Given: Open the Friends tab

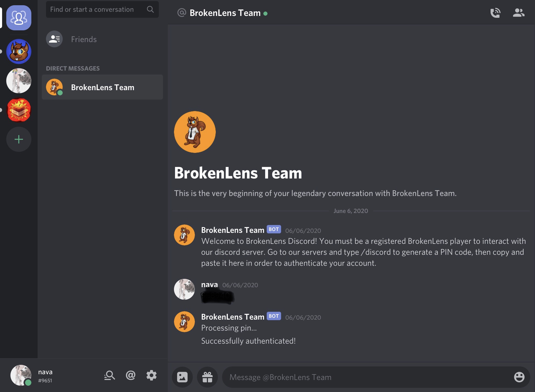Looking at the screenshot, I should (102, 39).
